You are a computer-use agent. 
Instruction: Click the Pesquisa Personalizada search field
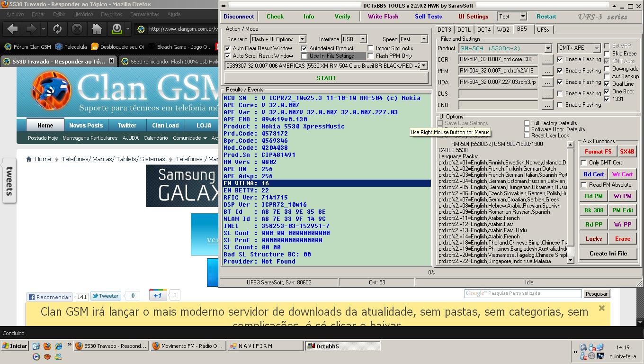(x=523, y=293)
